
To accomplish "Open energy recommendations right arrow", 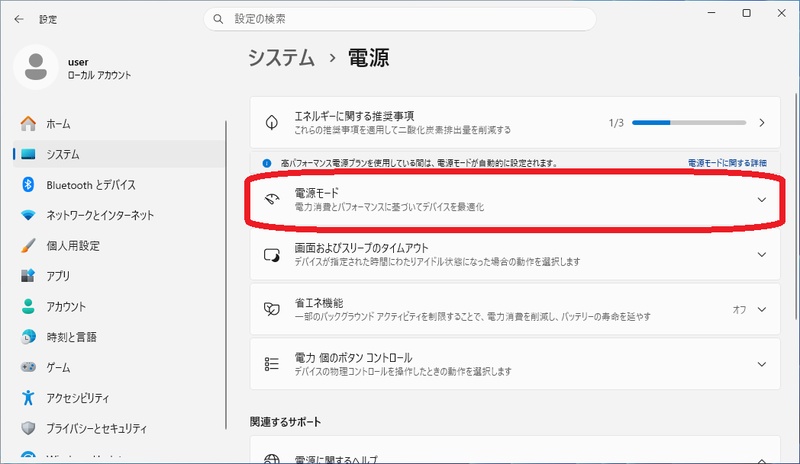I will pyautogui.click(x=762, y=123).
